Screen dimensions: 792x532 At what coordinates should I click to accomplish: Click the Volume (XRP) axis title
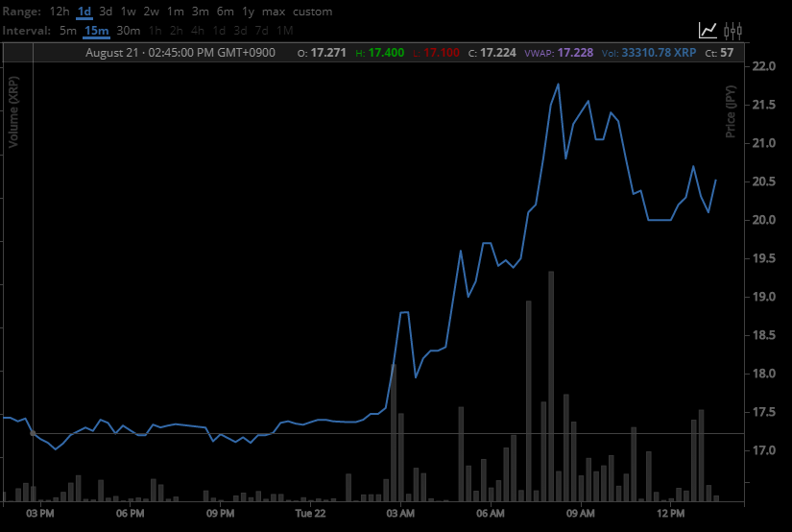(13, 111)
